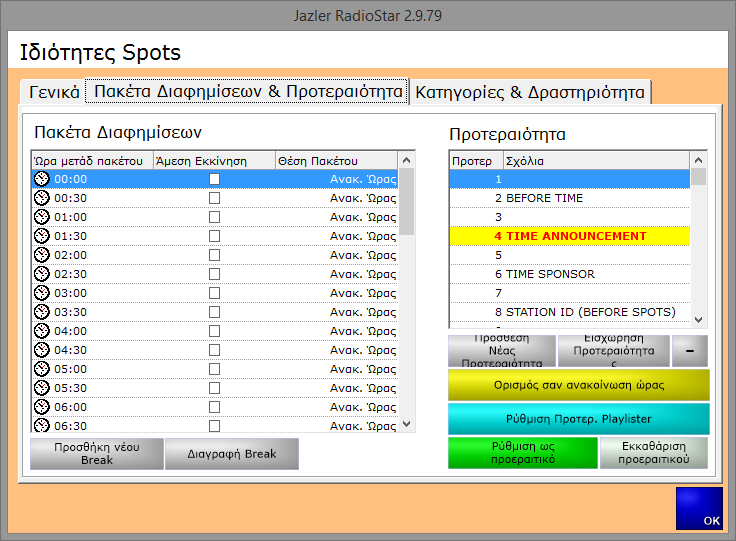Click Θέση Πακέτου column header
Image resolution: width=736 pixels, height=541 pixels.
(x=337, y=161)
